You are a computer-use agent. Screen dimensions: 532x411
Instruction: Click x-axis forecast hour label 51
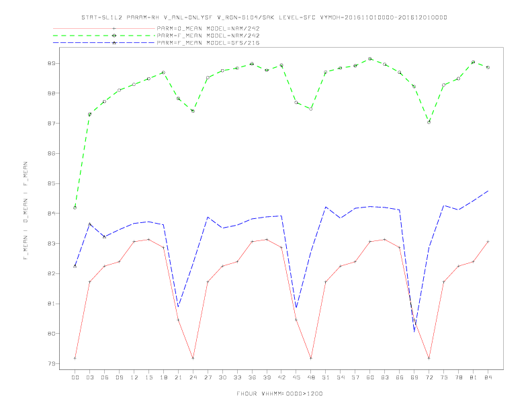point(326,377)
